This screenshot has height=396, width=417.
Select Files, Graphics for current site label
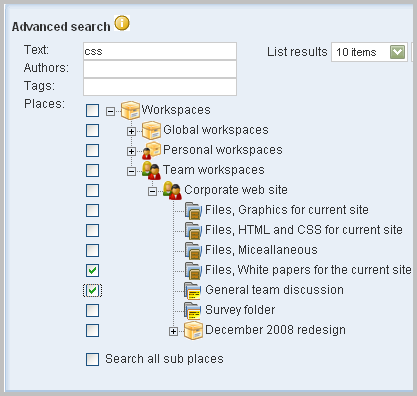[287, 210]
